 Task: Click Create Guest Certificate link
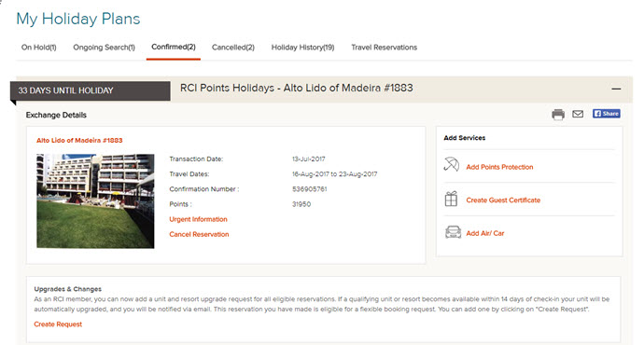click(x=503, y=200)
